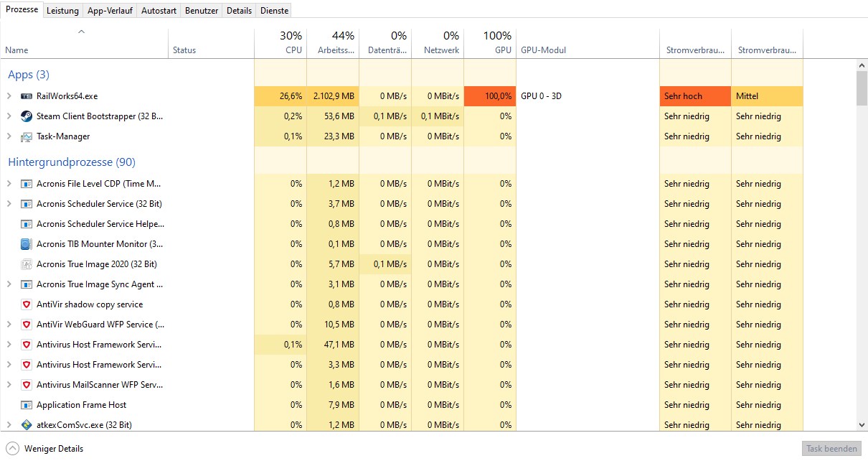The height and width of the screenshot is (466, 868).
Task: Open the Autostart tab
Action: [159, 11]
